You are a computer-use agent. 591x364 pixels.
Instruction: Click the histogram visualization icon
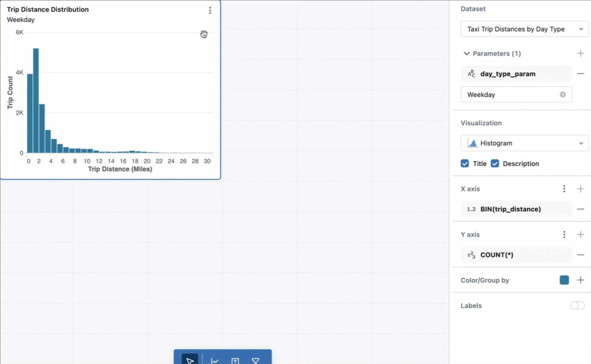(472, 143)
